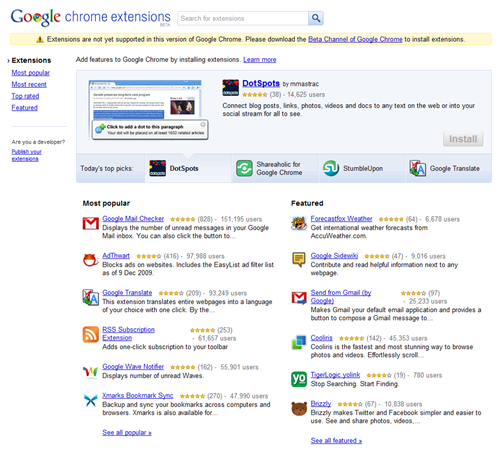The image size is (500, 451).
Task: Click the text "151,195 users"
Action: coord(241,219)
